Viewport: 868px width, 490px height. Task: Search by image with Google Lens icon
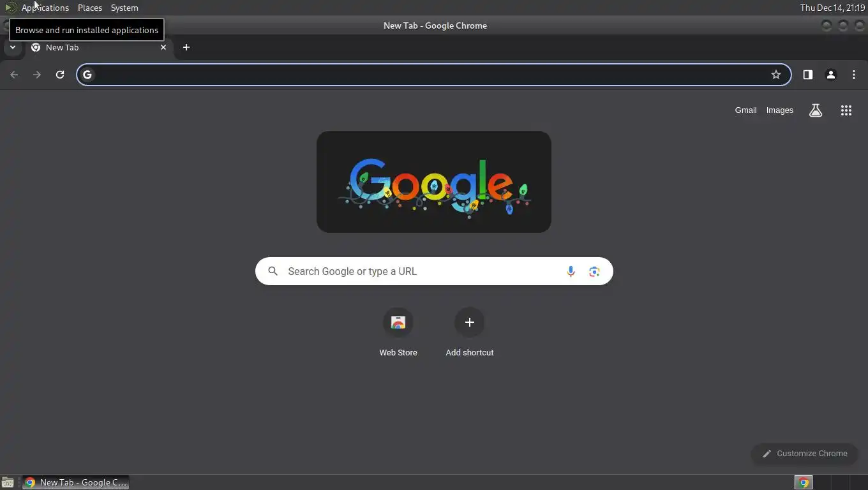(x=594, y=271)
